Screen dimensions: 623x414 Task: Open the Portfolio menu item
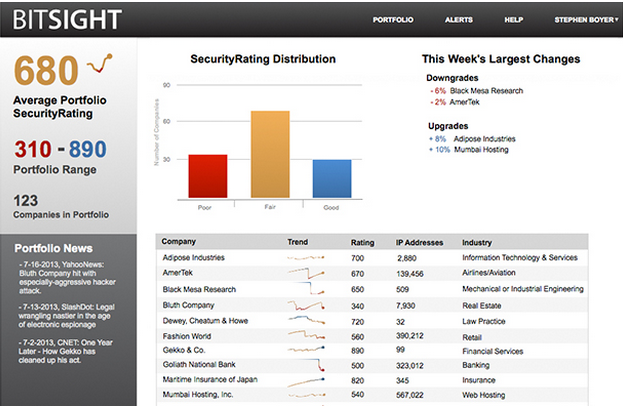[393, 20]
